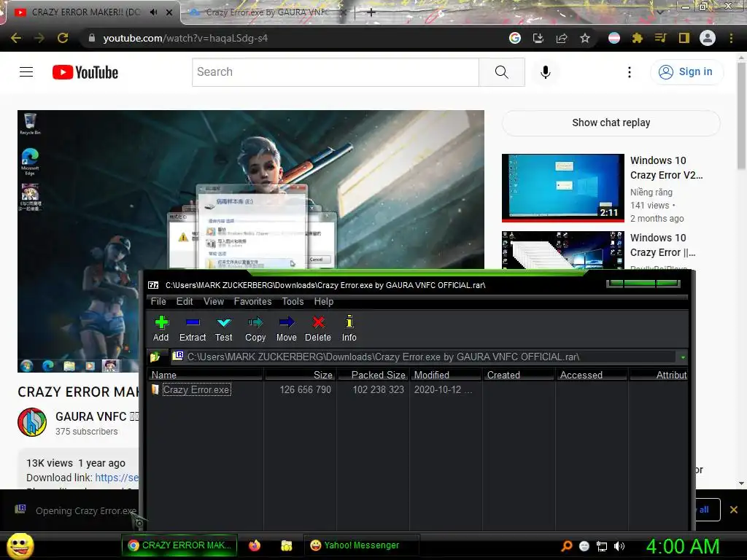The width and height of the screenshot is (747, 560).
Task: Click the Add button in 7-Zip toolbar
Action: coord(161,329)
